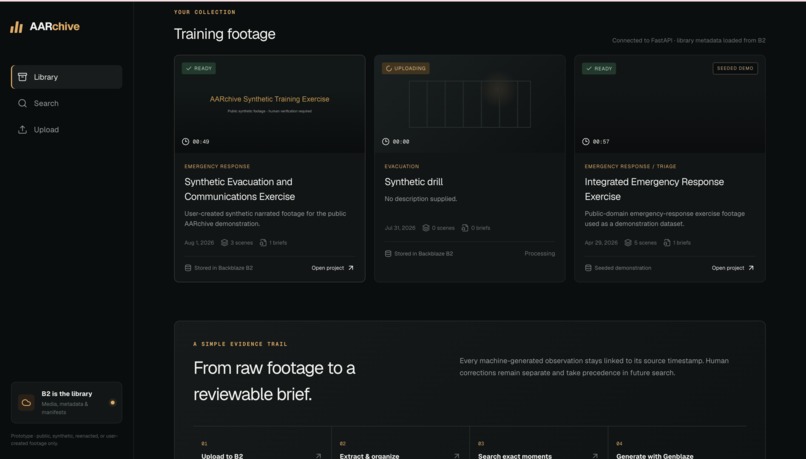Click the arrow icon beside Synthetic Evacuation Open project

pyautogui.click(x=351, y=268)
